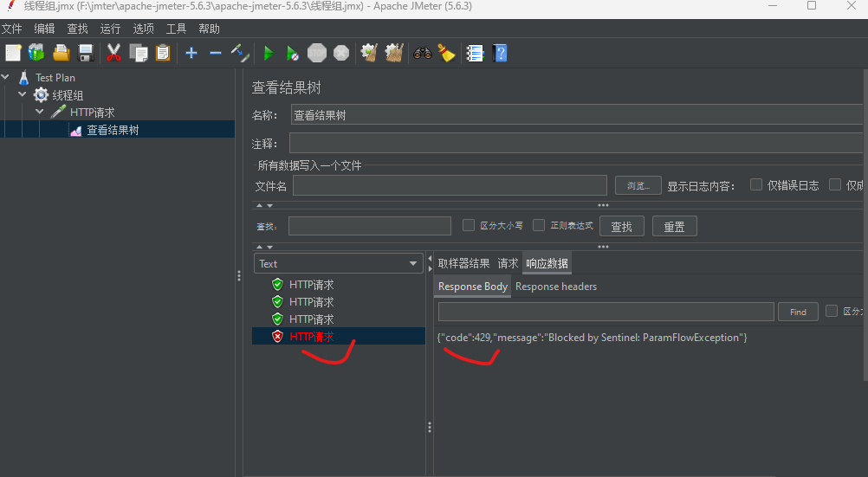The height and width of the screenshot is (477, 868).
Task: Toggle the partially visible checkbox right of 仅错误日志
Action: (x=835, y=184)
